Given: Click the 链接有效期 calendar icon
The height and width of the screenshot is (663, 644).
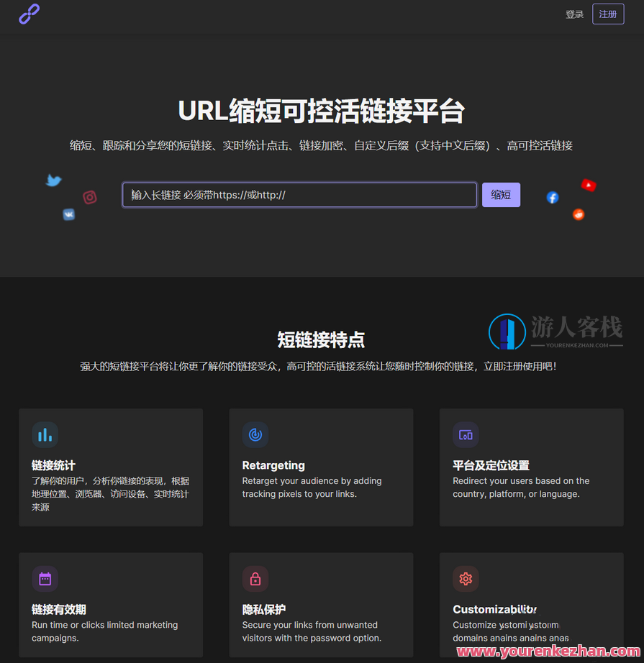Looking at the screenshot, I should 45,579.
